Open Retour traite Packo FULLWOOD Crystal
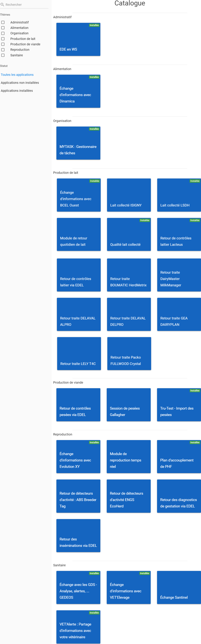The image size is (201, 644). [129, 353]
